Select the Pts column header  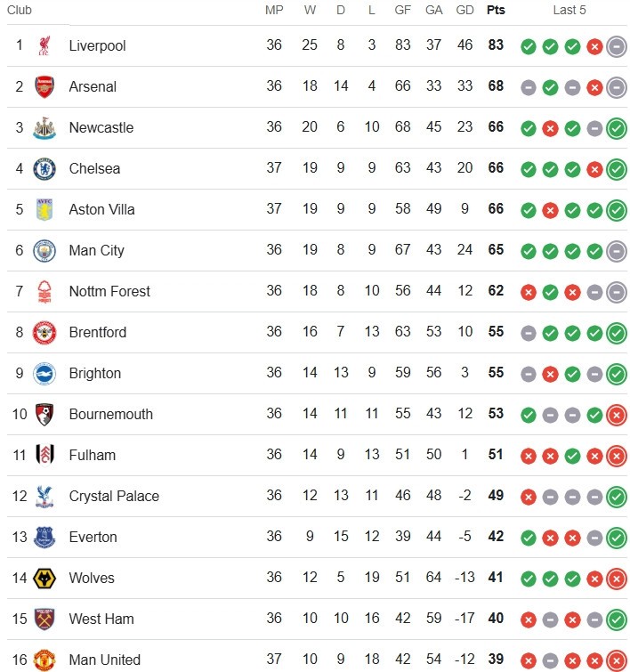point(496,10)
